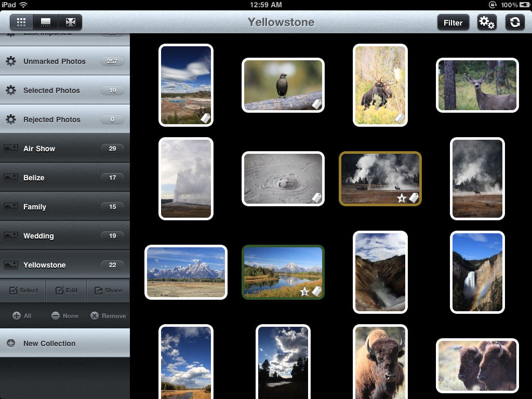The height and width of the screenshot is (399, 532).
Task: Click the tag icon on gold-bordered photo
Action: (414, 198)
